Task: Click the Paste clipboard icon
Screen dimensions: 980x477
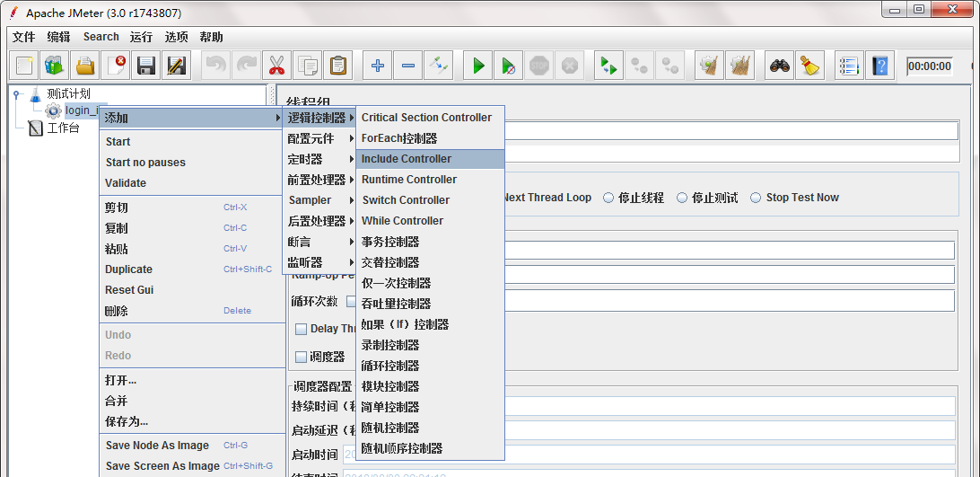Action: (x=337, y=65)
